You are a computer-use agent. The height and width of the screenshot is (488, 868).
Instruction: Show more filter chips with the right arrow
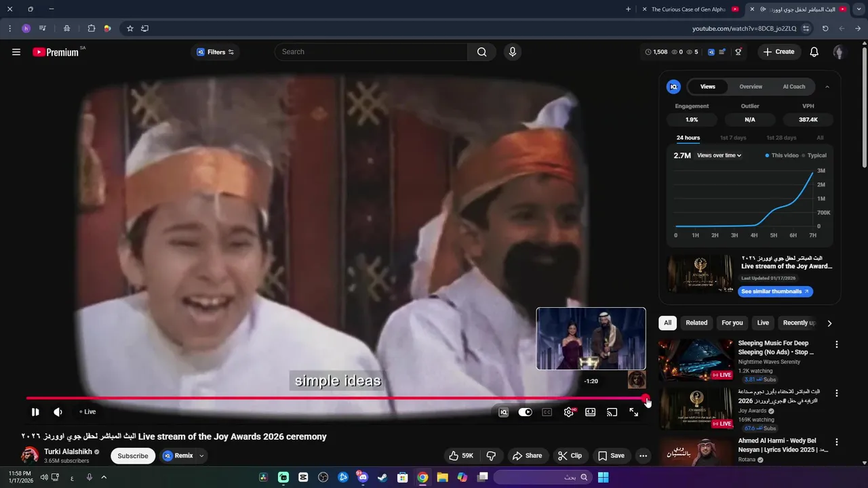point(829,323)
